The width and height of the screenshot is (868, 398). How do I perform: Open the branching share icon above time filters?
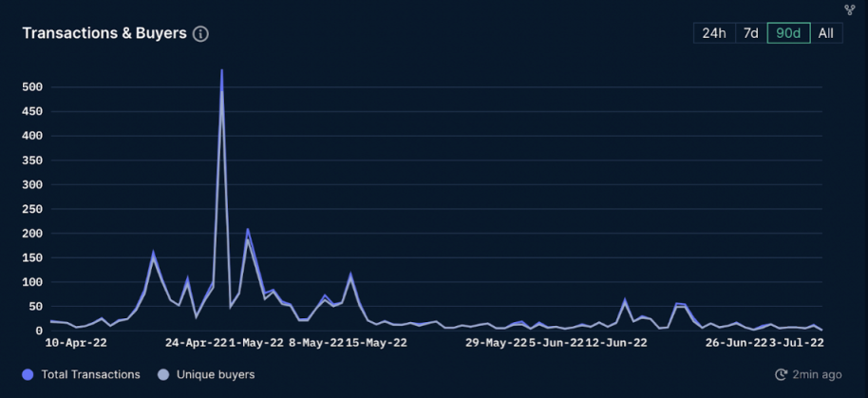tap(850, 9)
